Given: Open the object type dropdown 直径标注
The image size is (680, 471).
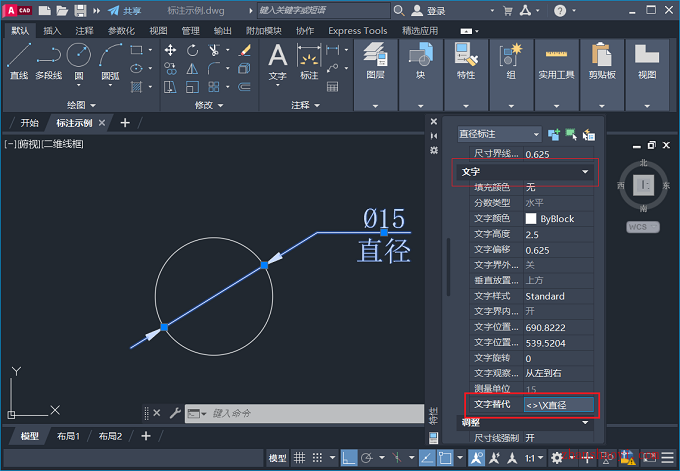Looking at the screenshot, I should [x=499, y=134].
